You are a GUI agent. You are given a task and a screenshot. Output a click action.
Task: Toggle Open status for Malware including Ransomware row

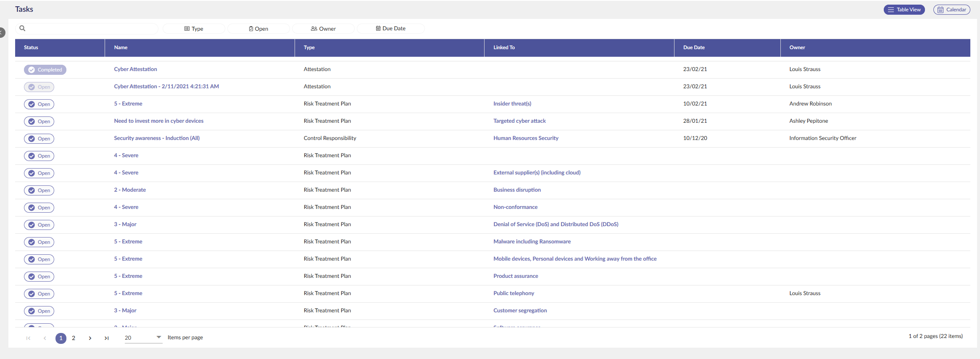[x=39, y=242]
